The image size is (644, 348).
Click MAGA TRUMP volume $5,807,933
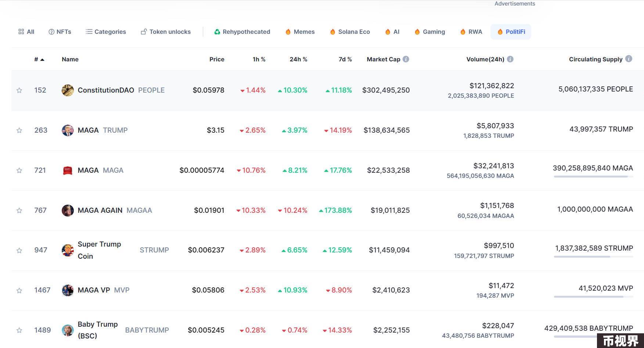click(x=495, y=126)
